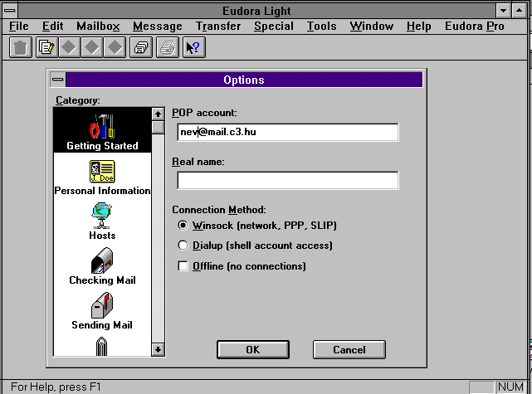Select the Personal Information category

click(102, 178)
